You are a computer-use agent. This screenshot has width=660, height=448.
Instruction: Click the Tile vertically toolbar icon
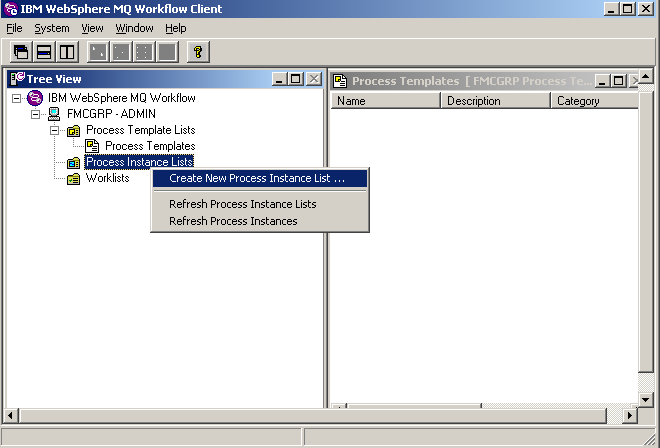click(67, 52)
